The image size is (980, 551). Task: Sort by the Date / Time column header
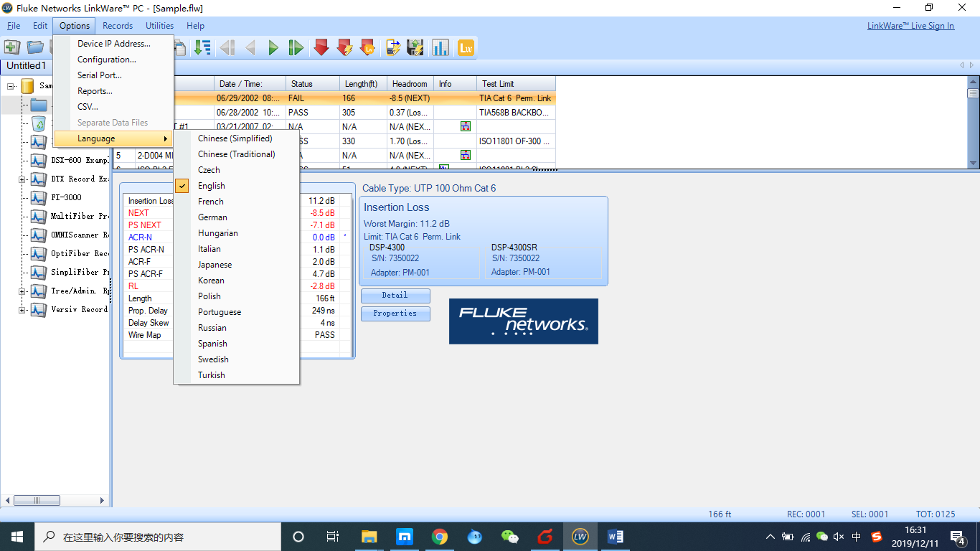point(250,84)
